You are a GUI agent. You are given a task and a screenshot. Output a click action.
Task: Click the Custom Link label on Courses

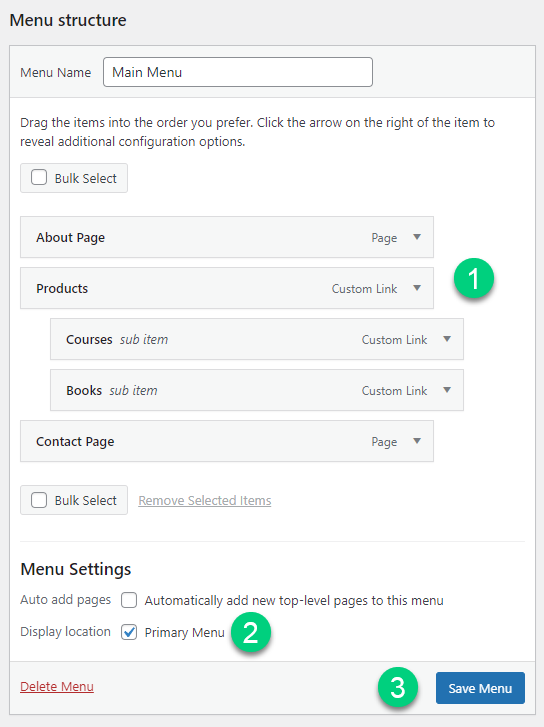(394, 339)
